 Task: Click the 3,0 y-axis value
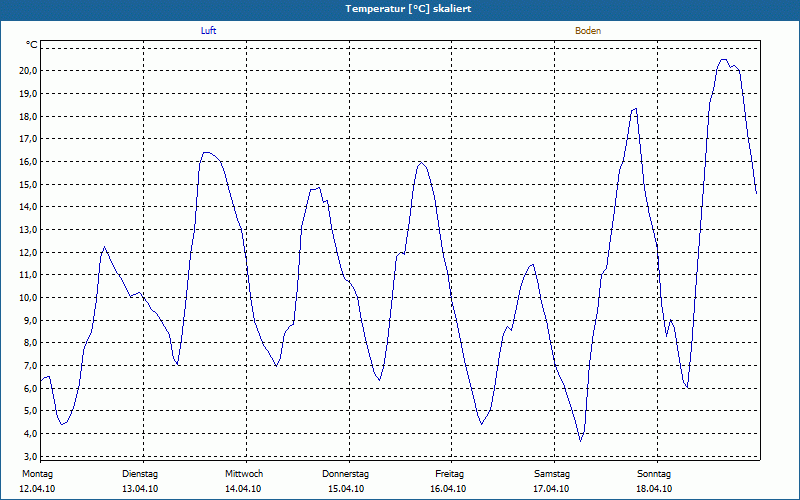click(31, 456)
